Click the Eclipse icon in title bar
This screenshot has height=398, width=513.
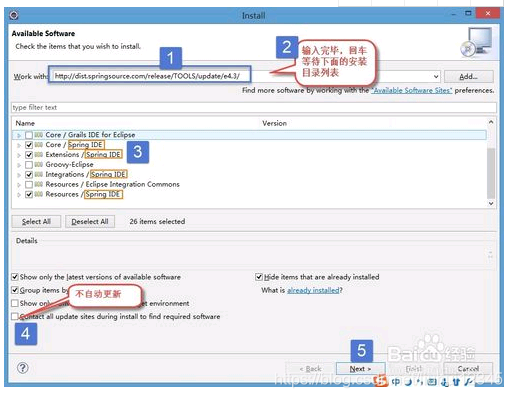point(14,15)
